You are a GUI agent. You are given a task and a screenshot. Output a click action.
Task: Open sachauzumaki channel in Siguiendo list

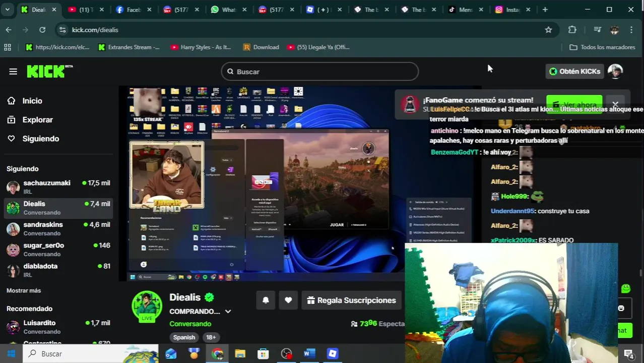coord(58,187)
